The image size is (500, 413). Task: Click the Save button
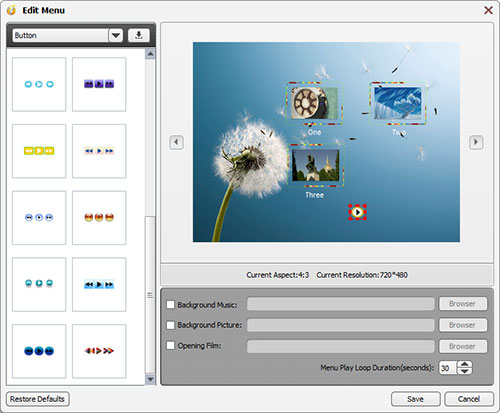coord(415,399)
